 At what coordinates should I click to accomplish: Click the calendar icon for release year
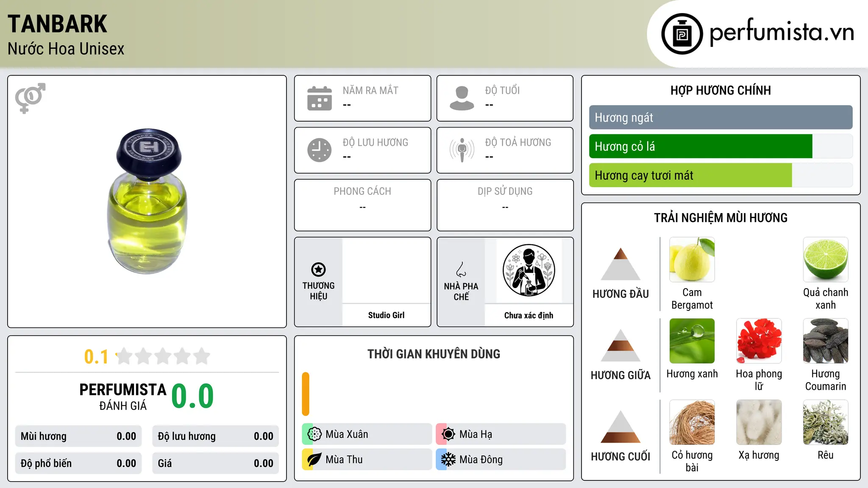320,98
